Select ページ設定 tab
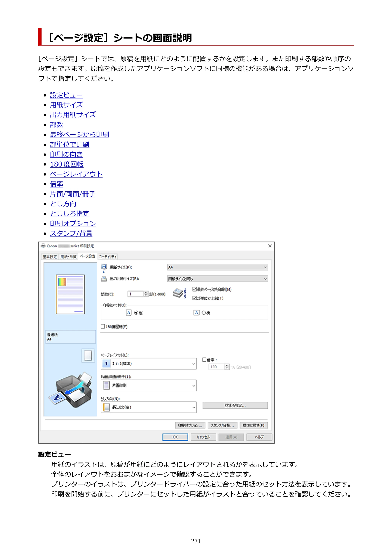Viewport: 392px width, 555px height. pos(88,256)
